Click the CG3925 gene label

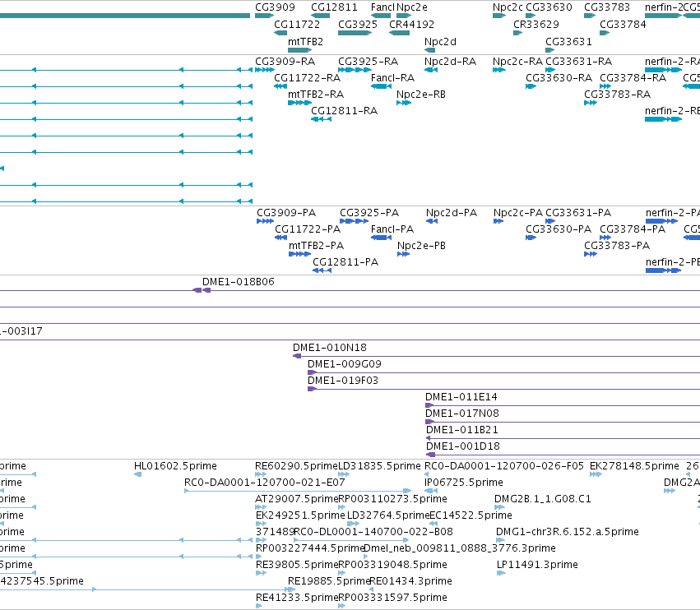click(x=358, y=25)
